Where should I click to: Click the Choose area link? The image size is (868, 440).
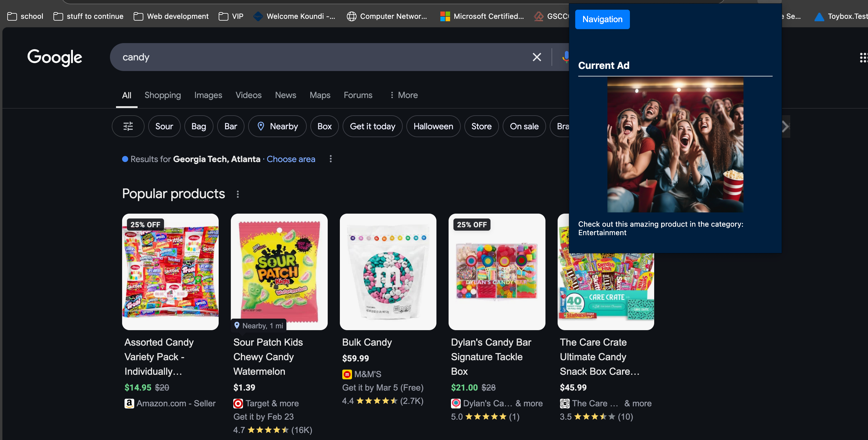click(x=291, y=159)
